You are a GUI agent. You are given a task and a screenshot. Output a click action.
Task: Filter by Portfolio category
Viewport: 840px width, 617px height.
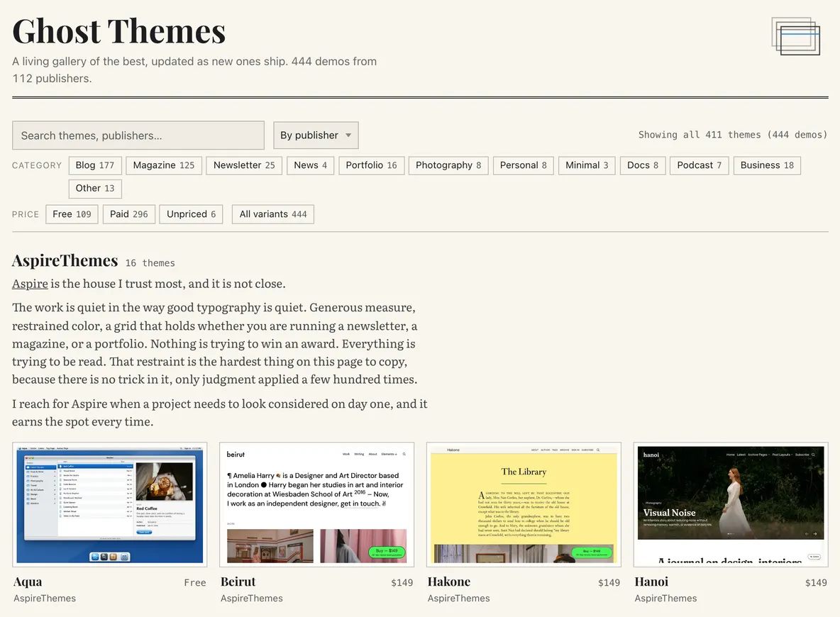pos(371,165)
